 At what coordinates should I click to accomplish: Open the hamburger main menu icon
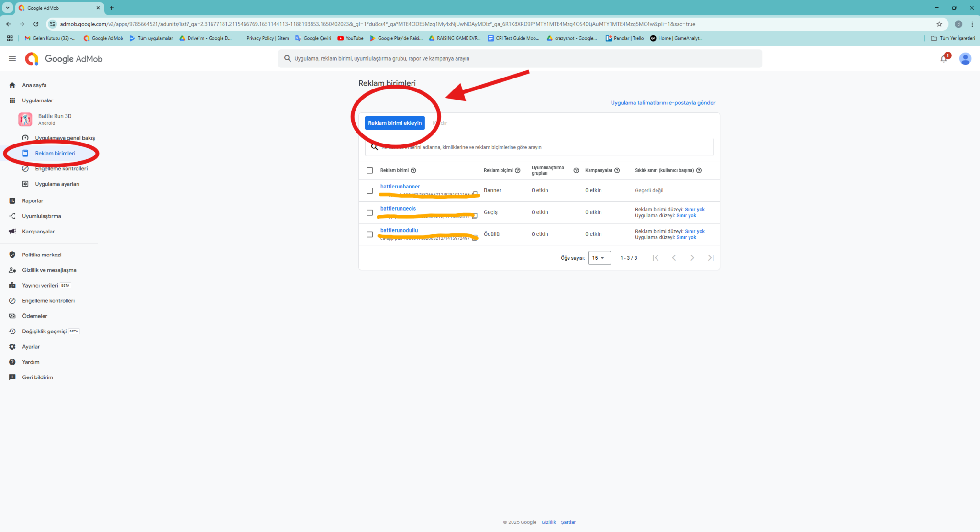tap(12, 59)
